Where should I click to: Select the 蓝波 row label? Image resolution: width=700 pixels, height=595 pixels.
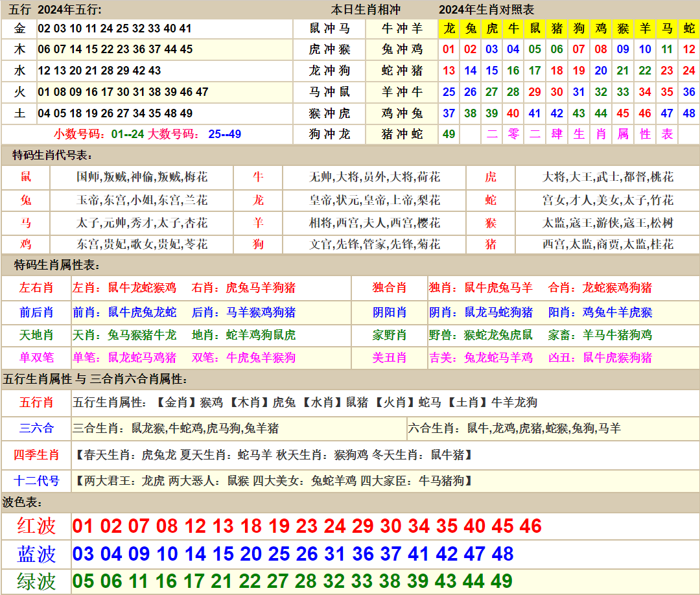click(36, 554)
